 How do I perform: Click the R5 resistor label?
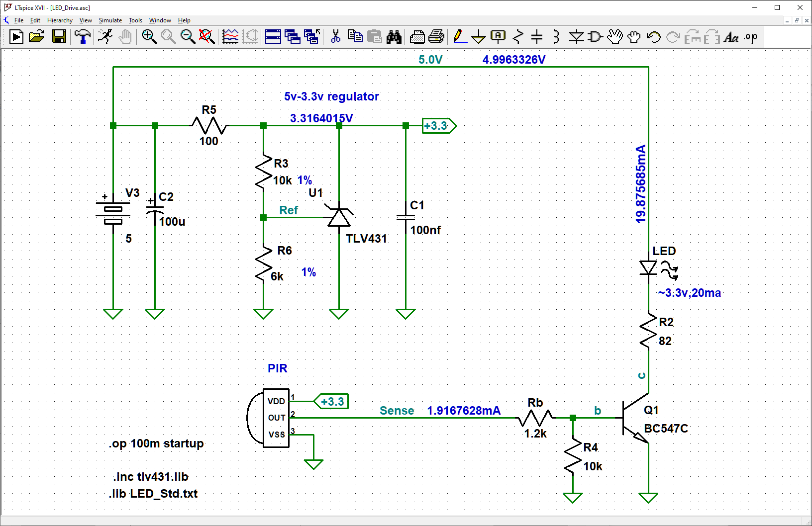pyautogui.click(x=209, y=110)
